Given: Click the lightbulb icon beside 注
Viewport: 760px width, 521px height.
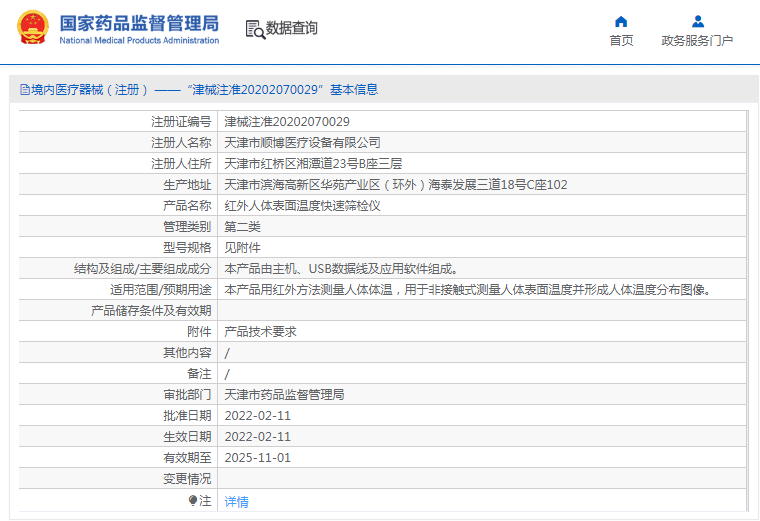Looking at the screenshot, I should tap(193, 500).
